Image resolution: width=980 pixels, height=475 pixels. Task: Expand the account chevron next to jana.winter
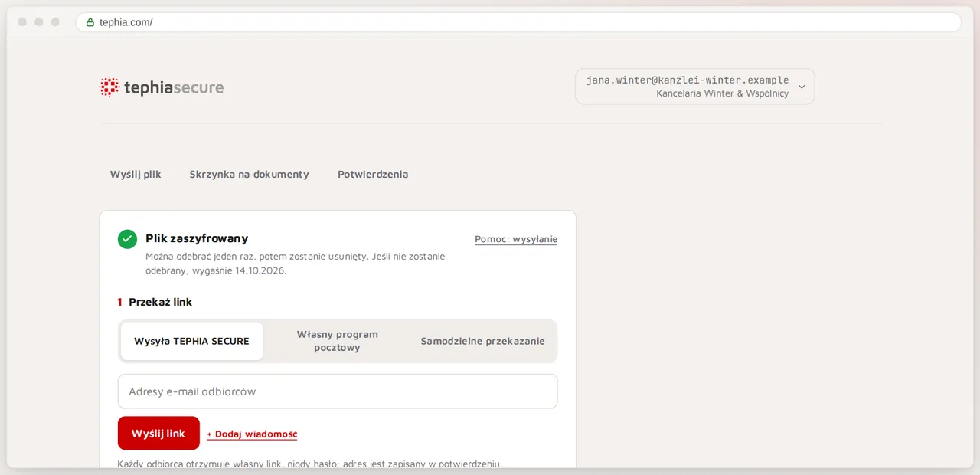pos(802,87)
